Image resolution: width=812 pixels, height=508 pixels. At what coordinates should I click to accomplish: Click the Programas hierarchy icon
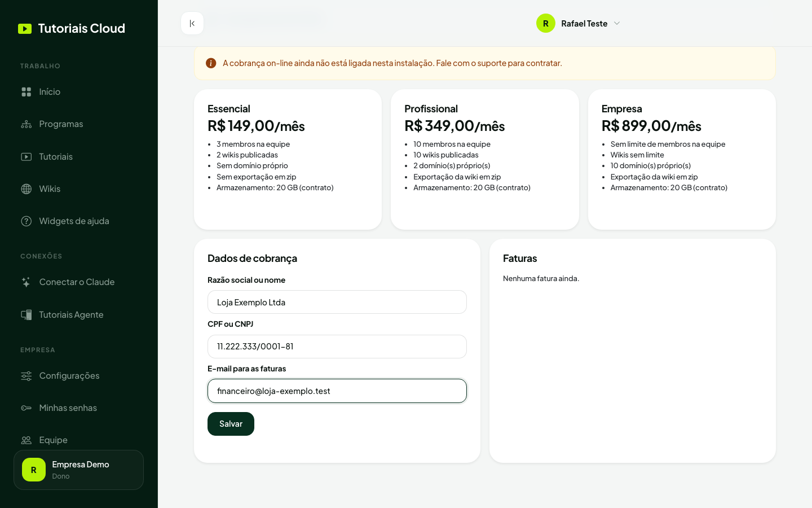pyautogui.click(x=27, y=124)
